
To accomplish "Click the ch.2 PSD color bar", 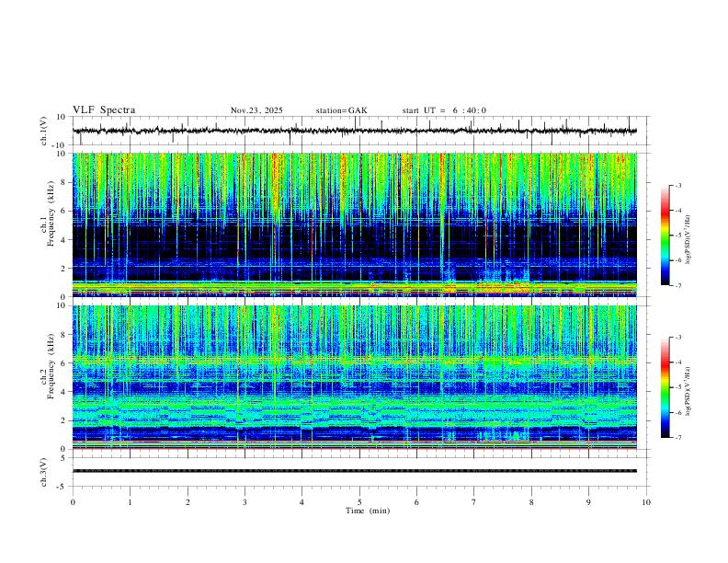I will 665,387.
